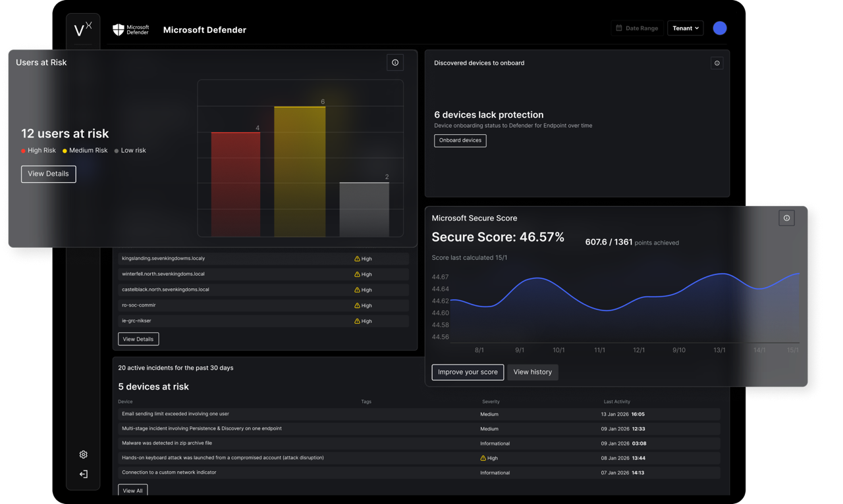Click the Secure Score: 46.57% value
The width and height of the screenshot is (843, 504).
click(498, 238)
